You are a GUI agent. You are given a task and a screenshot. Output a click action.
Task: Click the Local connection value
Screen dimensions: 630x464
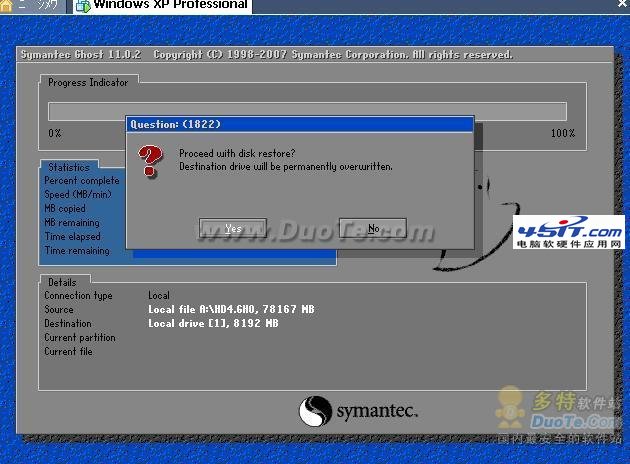pyautogui.click(x=159, y=296)
